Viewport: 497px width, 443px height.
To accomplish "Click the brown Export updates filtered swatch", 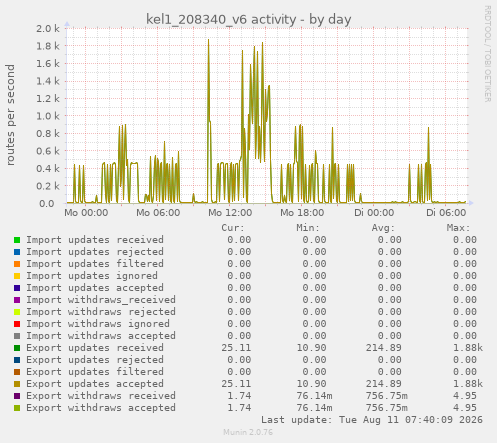I will click(17, 372).
